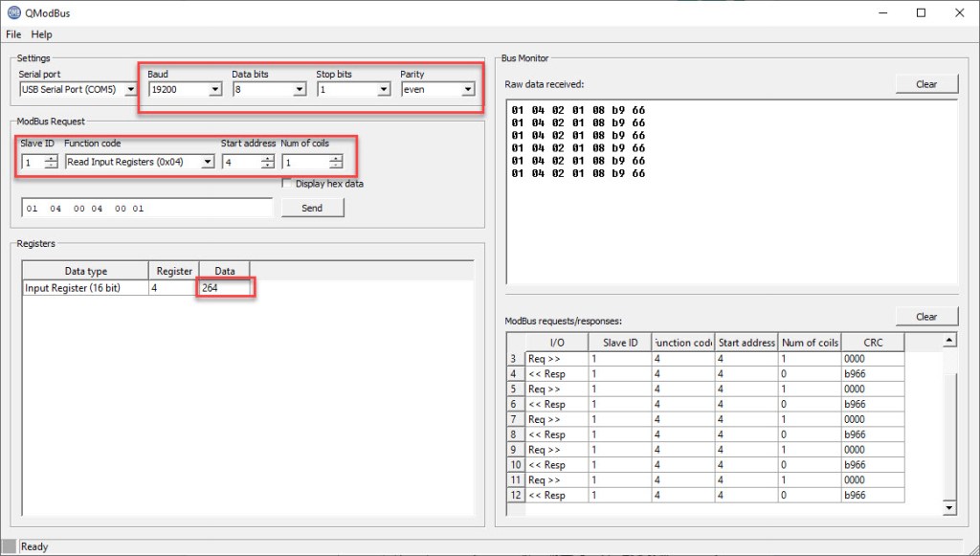Select the Data cell showing 264

tap(224, 288)
